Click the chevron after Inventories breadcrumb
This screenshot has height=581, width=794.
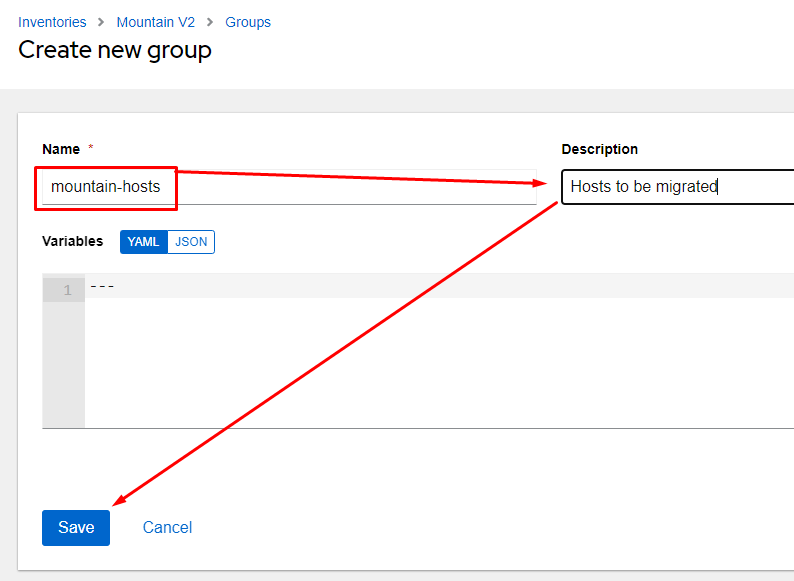coord(101,22)
